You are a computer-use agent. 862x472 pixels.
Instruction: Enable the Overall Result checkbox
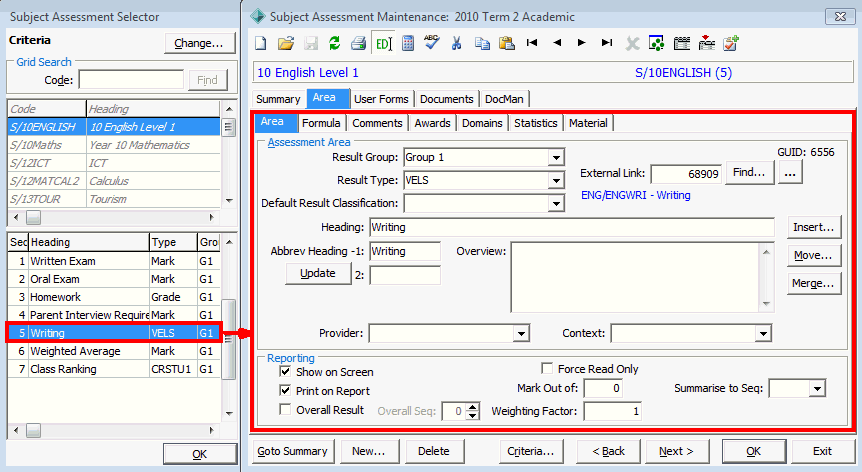[x=285, y=409]
